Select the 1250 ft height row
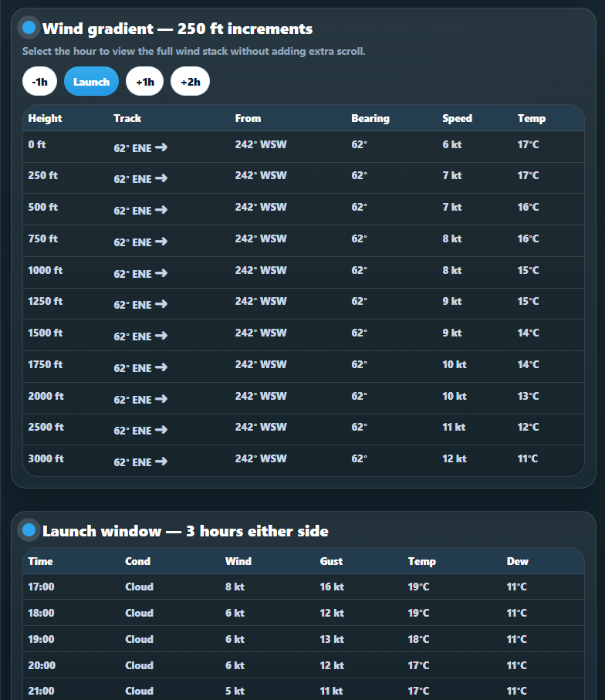 (x=303, y=303)
